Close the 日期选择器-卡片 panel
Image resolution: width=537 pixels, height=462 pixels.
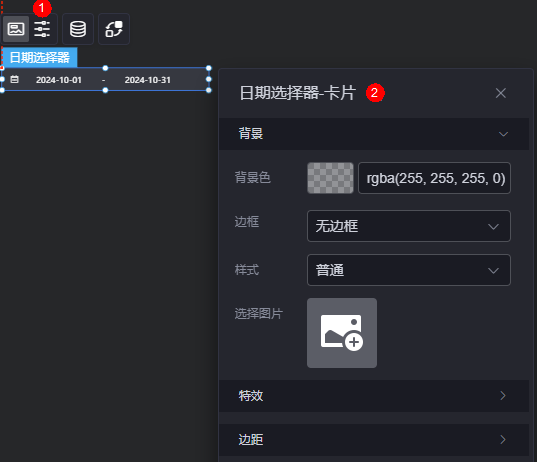(501, 93)
